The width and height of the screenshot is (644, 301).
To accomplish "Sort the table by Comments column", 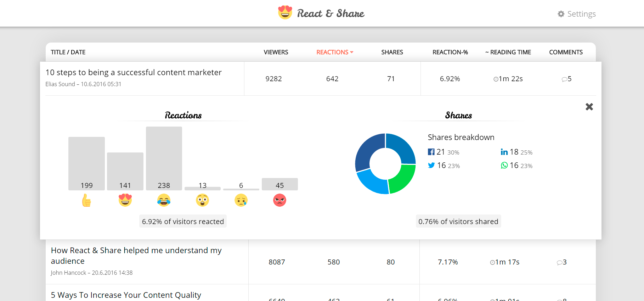I will tap(566, 52).
